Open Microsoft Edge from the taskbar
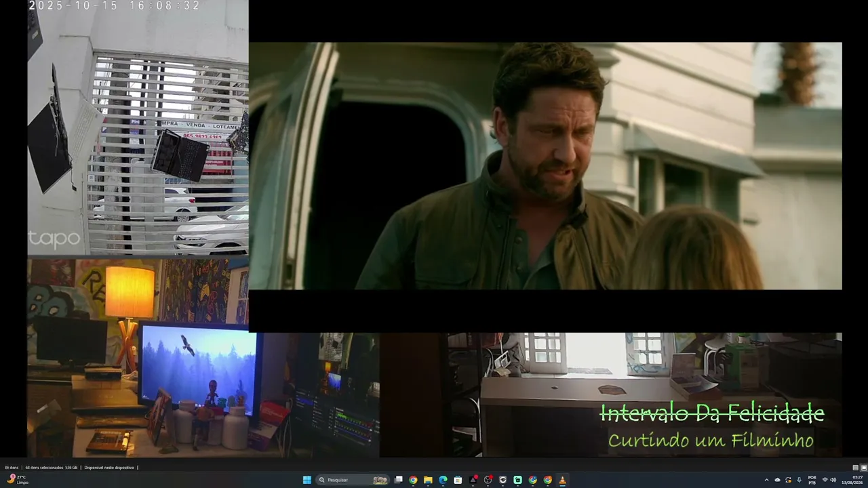 pyautogui.click(x=443, y=480)
